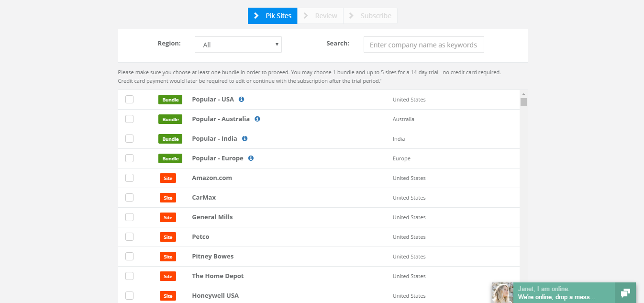Open chat saying We're online, drop a message
The image size is (644, 303).
tap(556, 297)
